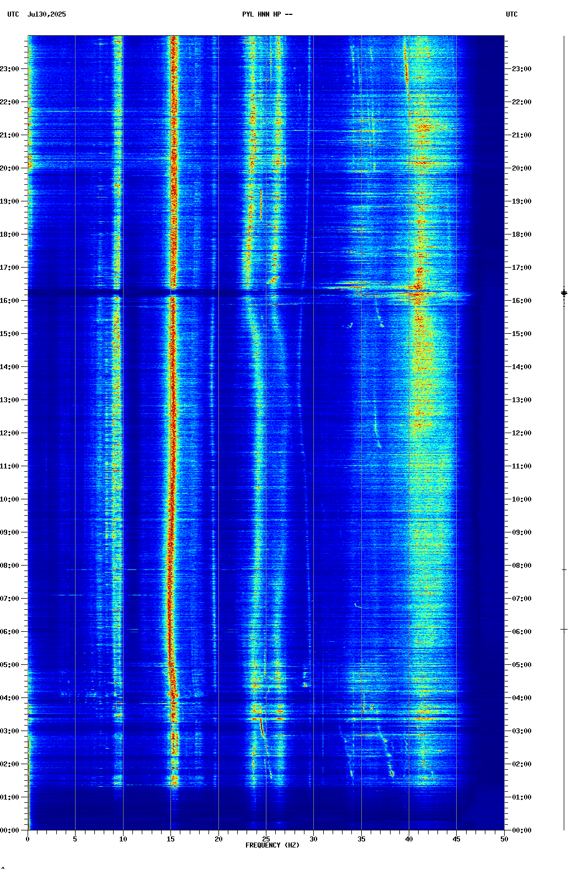Click 09:00 on the right time axis
The image size is (588, 874).
(x=522, y=532)
